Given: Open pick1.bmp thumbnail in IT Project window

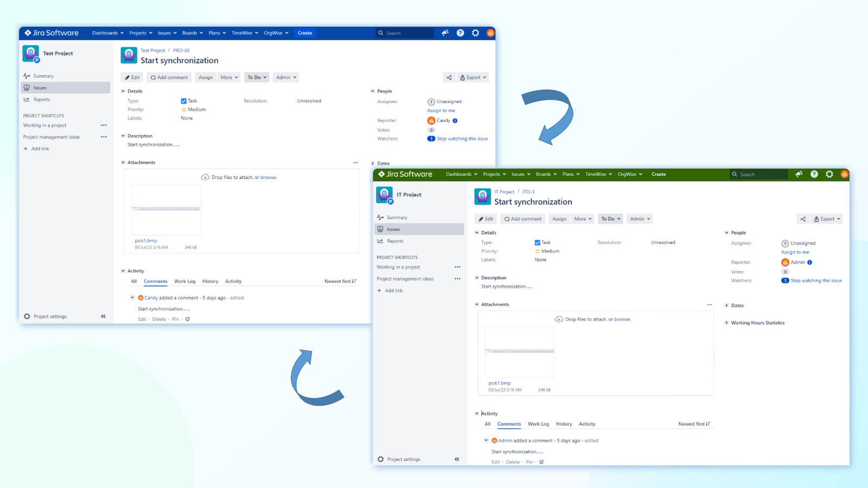Looking at the screenshot, I should point(520,352).
